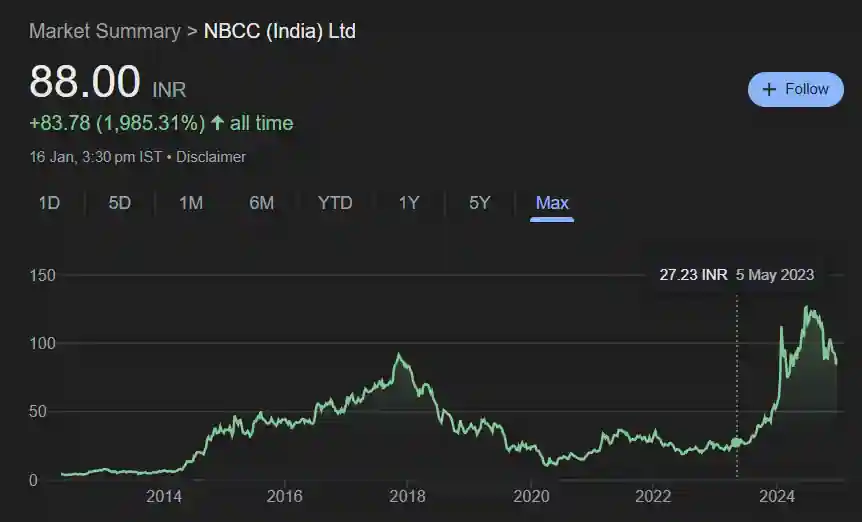Open the Disclaimer link
862x522 pixels.
(x=211, y=157)
